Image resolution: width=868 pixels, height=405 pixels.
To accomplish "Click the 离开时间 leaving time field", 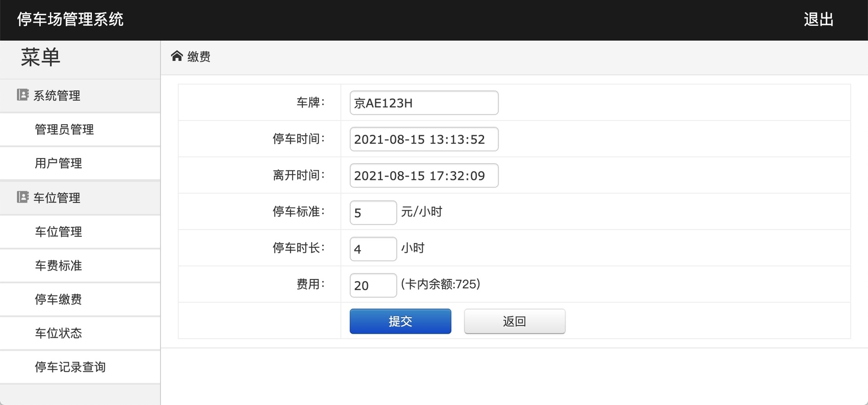I will (x=423, y=175).
